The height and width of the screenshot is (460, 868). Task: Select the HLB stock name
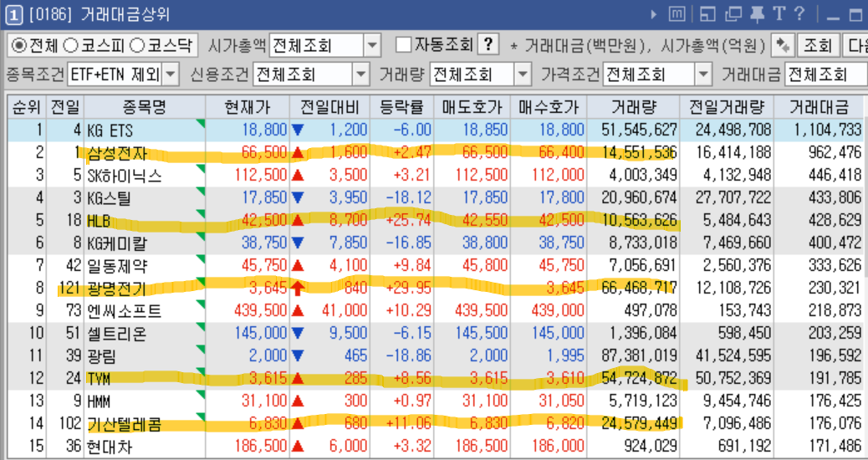tap(99, 221)
